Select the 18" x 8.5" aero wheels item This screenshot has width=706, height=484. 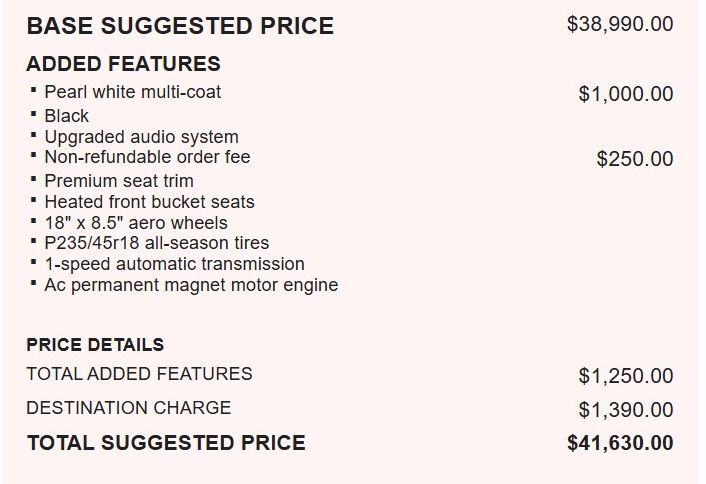click(136, 223)
